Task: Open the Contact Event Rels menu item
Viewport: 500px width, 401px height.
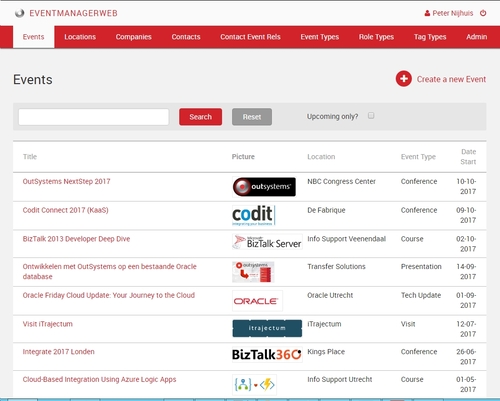Action: point(250,37)
